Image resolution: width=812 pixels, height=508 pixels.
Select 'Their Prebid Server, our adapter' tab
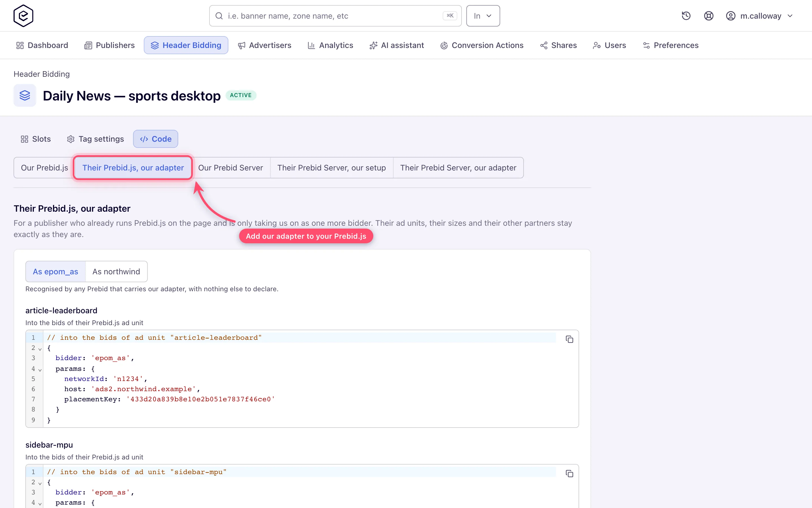click(x=458, y=168)
